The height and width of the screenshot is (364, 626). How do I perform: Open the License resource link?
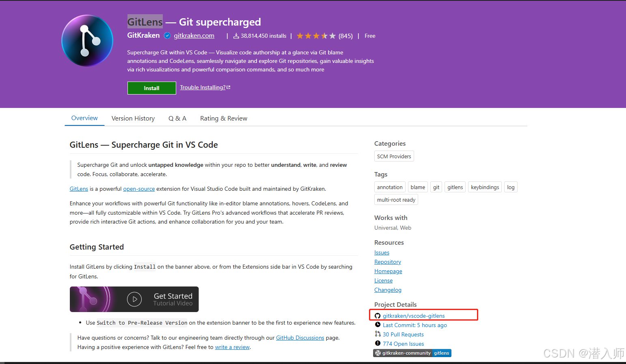pos(383,280)
